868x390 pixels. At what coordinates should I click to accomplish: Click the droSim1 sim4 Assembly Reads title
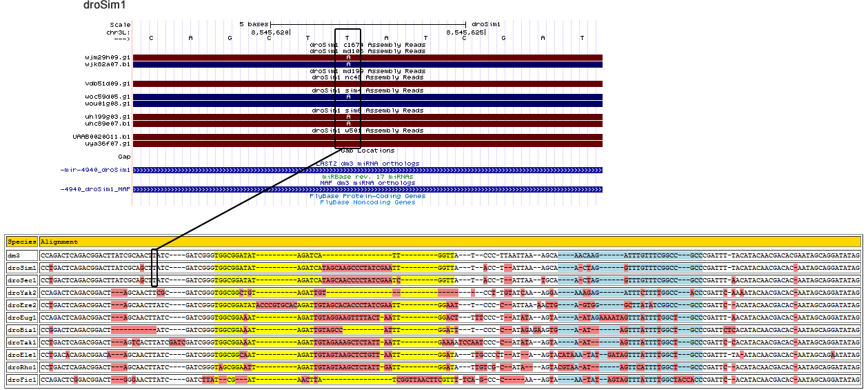pyautogui.click(x=367, y=90)
